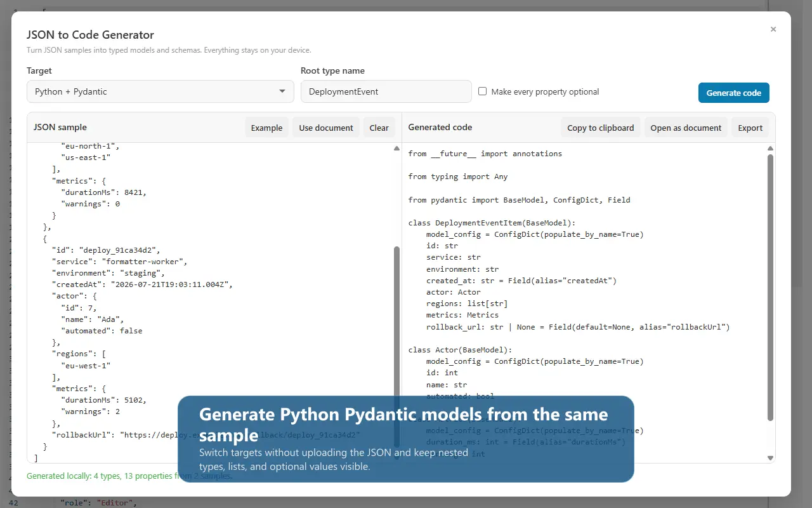Click the Use document button

pos(326,128)
